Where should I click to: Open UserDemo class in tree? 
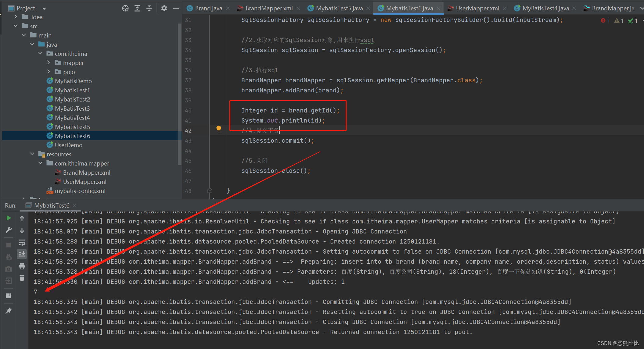click(69, 145)
